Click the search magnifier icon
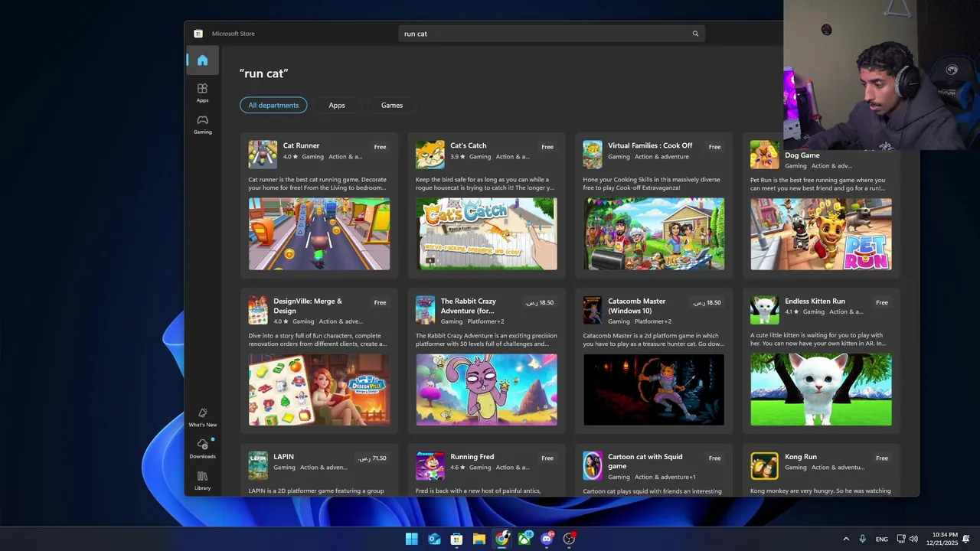980x551 pixels. (695, 34)
